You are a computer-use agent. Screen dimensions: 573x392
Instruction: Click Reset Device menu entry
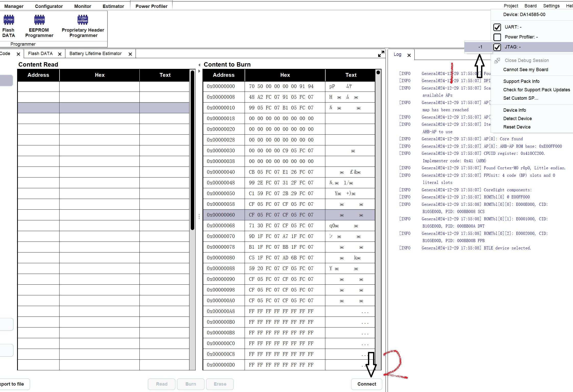pos(517,127)
